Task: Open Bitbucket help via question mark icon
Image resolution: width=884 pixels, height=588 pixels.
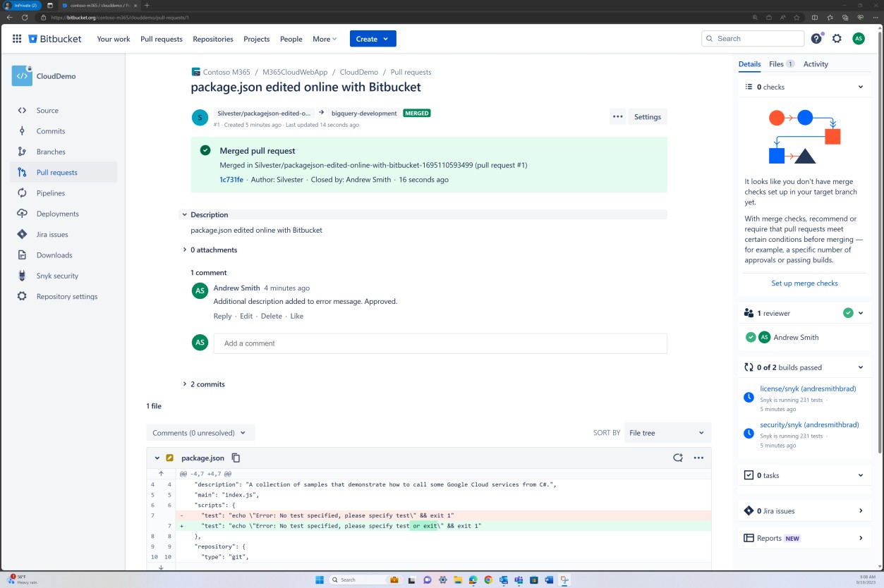Action: [816, 39]
